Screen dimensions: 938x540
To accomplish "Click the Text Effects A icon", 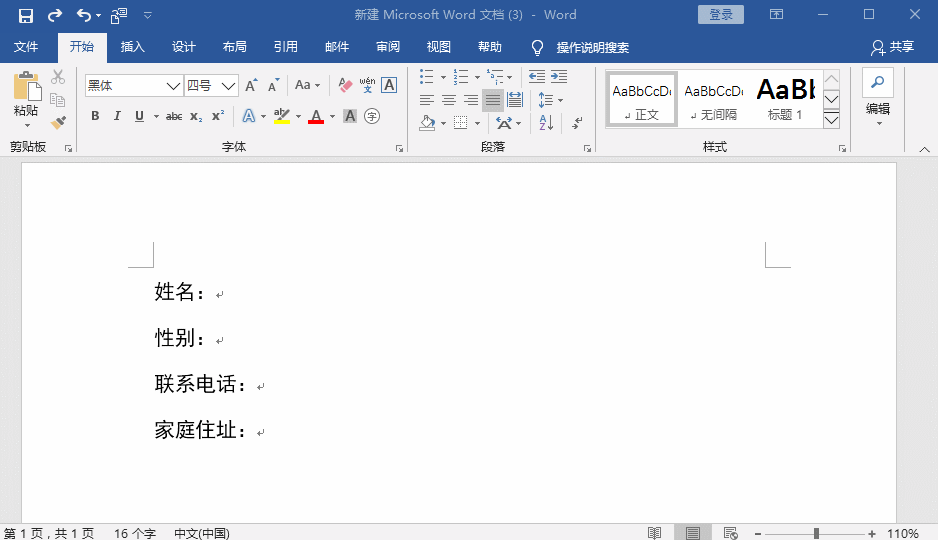I will pyautogui.click(x=249, y=116).
